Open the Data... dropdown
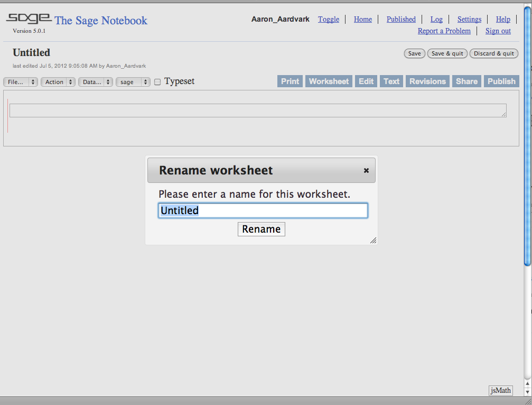 [x=96, y=82]
